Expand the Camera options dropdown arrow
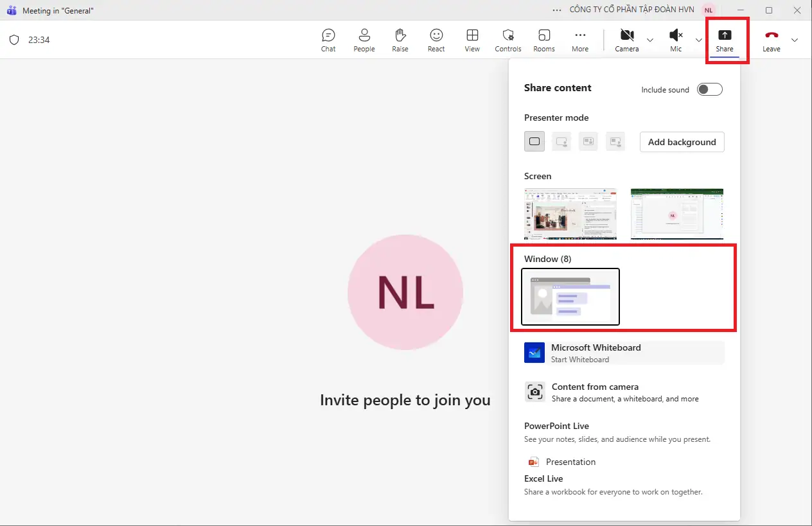Viewport: 812px width, 526px height. (x=650, y=40)
